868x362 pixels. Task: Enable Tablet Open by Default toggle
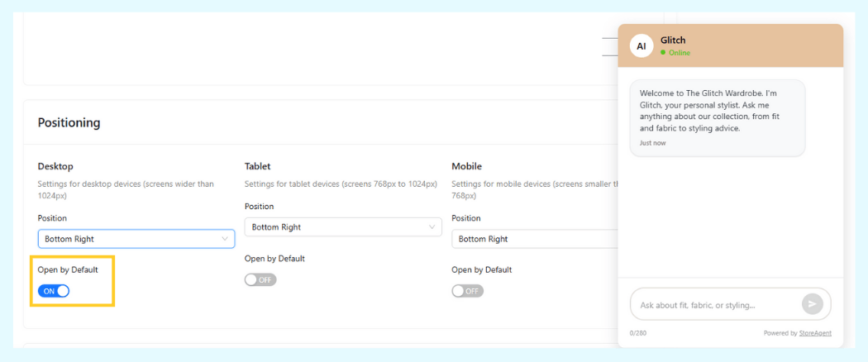tap(260, 280)
